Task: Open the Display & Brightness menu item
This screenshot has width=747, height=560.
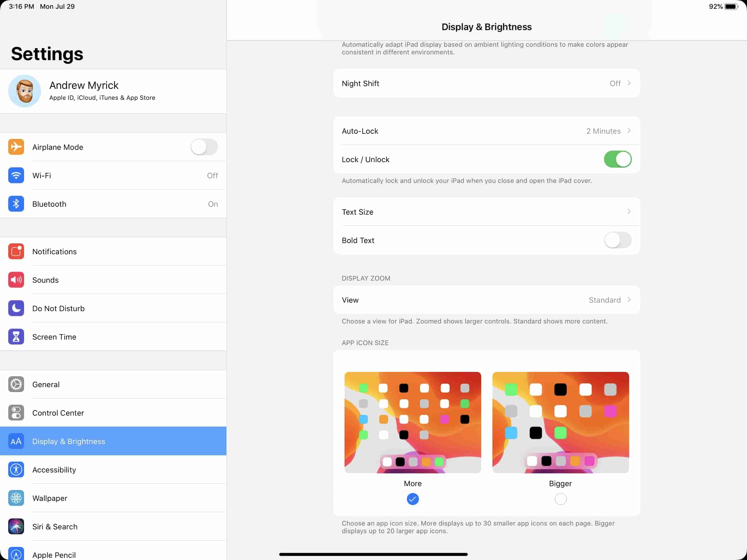Action: [x=113, y=441]
